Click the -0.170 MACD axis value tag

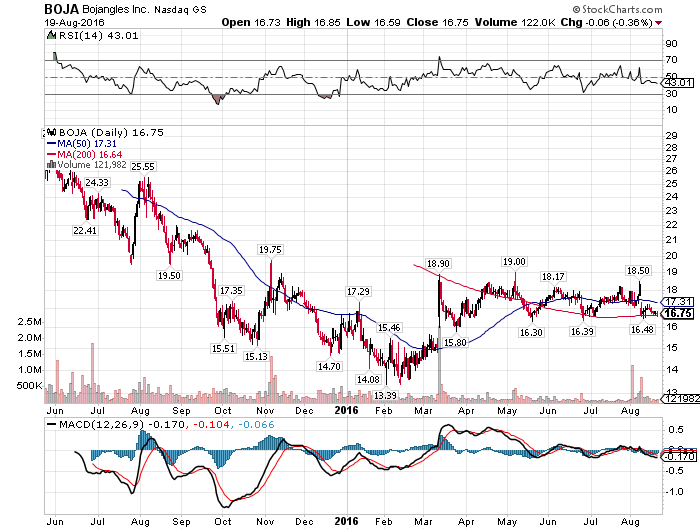pyautogui.click(x=678, y=456)
